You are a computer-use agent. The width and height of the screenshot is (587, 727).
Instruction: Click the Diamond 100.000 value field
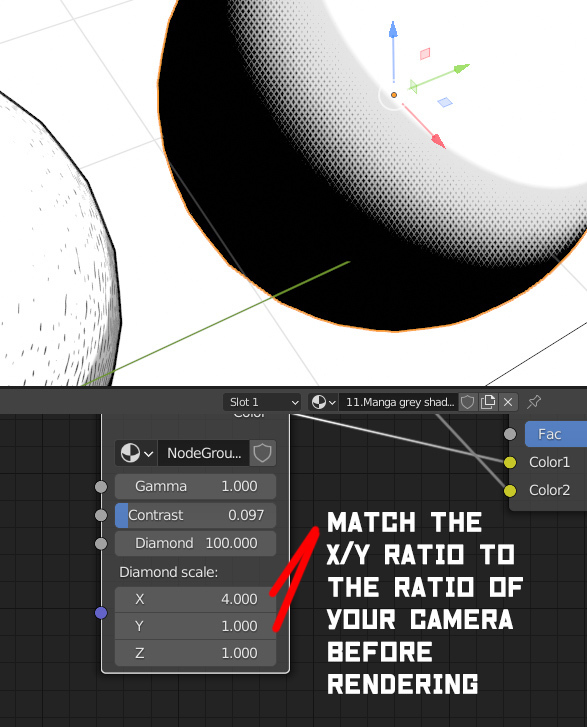click(195, 543)
